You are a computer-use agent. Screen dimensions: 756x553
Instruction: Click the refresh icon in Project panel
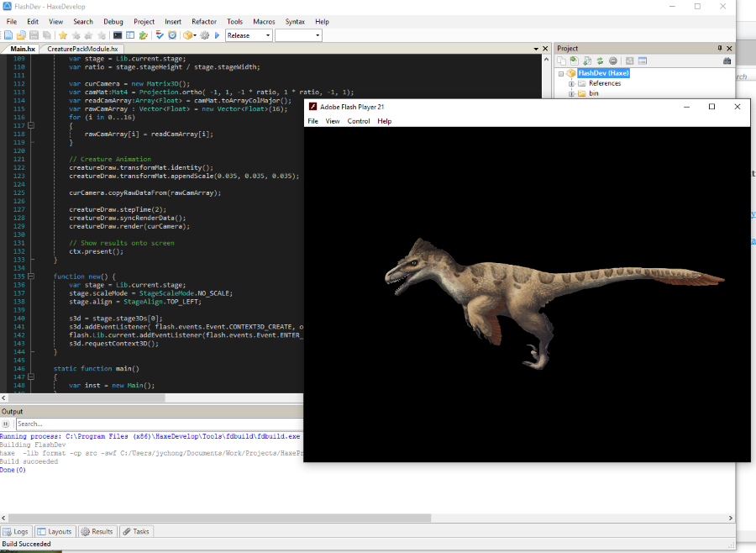pyautogui.click(x=601, y=61)
